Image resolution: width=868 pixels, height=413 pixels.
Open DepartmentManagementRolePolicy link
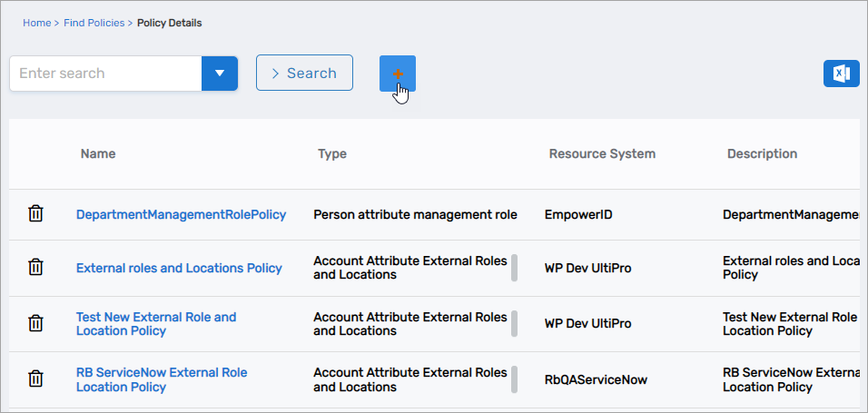181,215
